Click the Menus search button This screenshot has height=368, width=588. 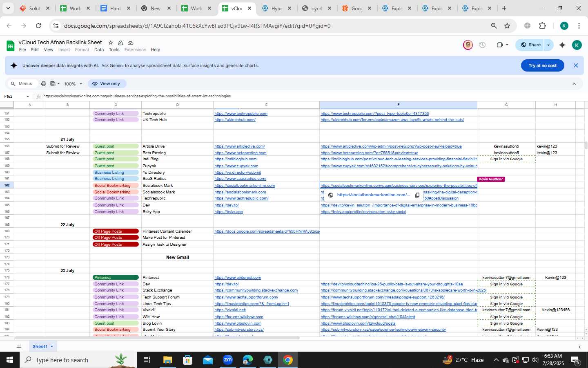pos(22,83)
